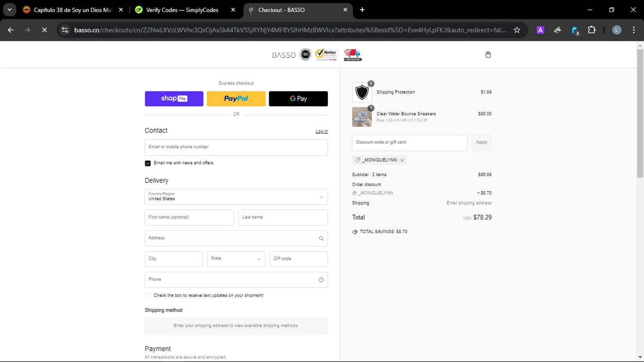
Task: Click the Discount code or gift card field
Action: 410,143
